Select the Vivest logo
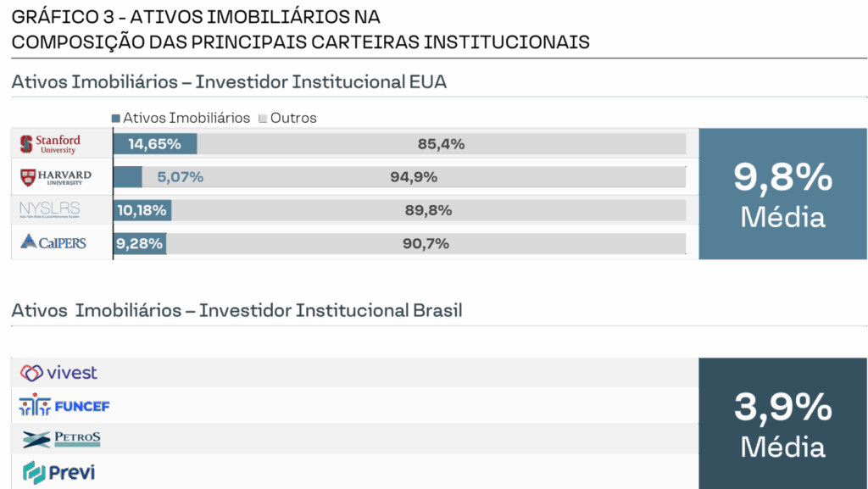Screen dimensions: 868x489 point(58,373)
